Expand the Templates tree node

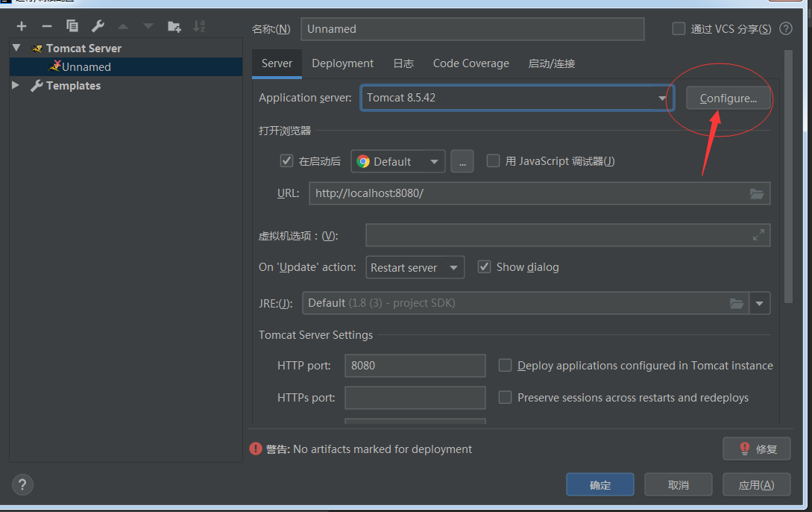(16, 85)
